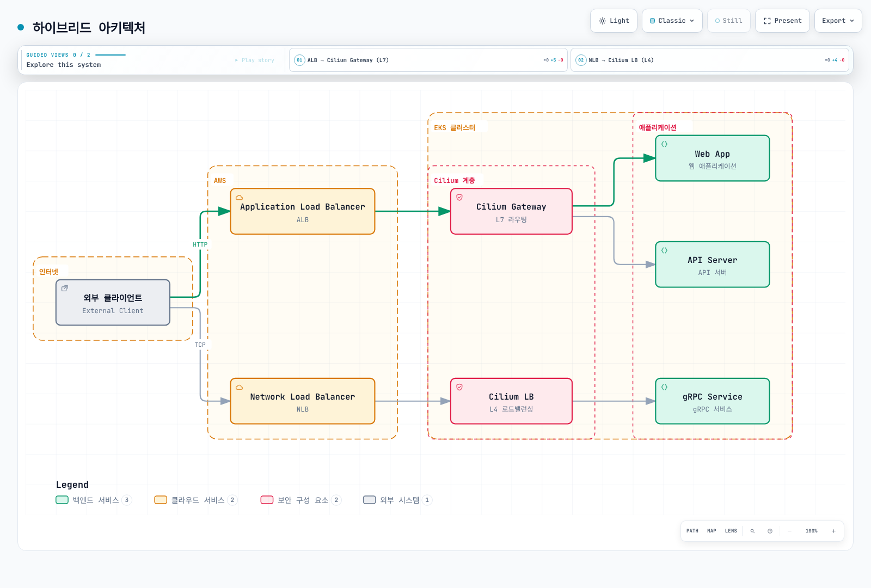Click the code icon on gRPC Service node
Image resolution: width=871 pixels, height=588 pixels.
[x=664, y=387]
